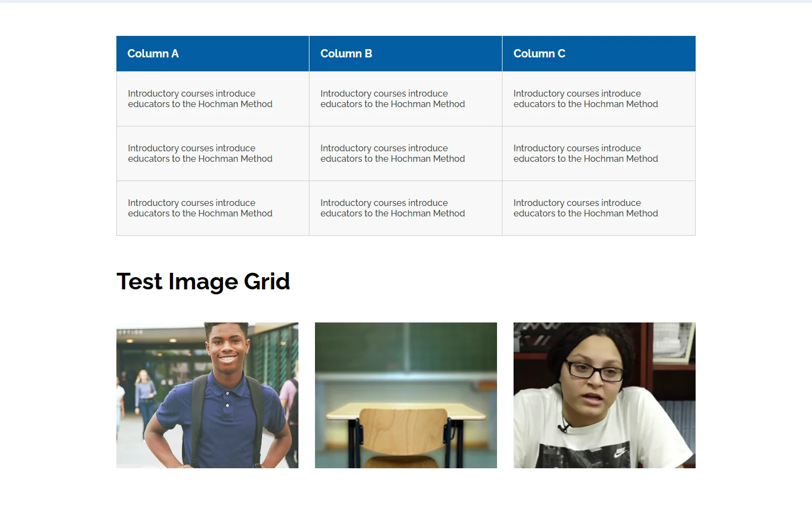This screenshot has width=812, height=508.
Task: Click the second row cell under Column B
Action: coord(405,154)
